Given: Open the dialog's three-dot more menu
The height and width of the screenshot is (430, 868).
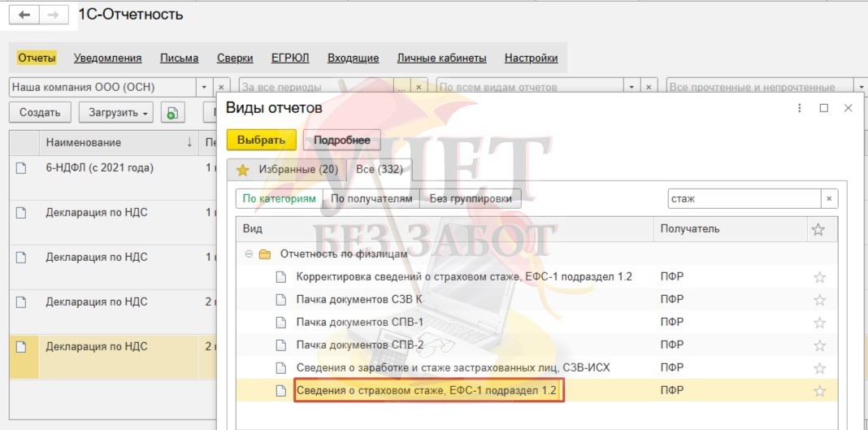Looking at the screenshot, I should tap(800, 108).
